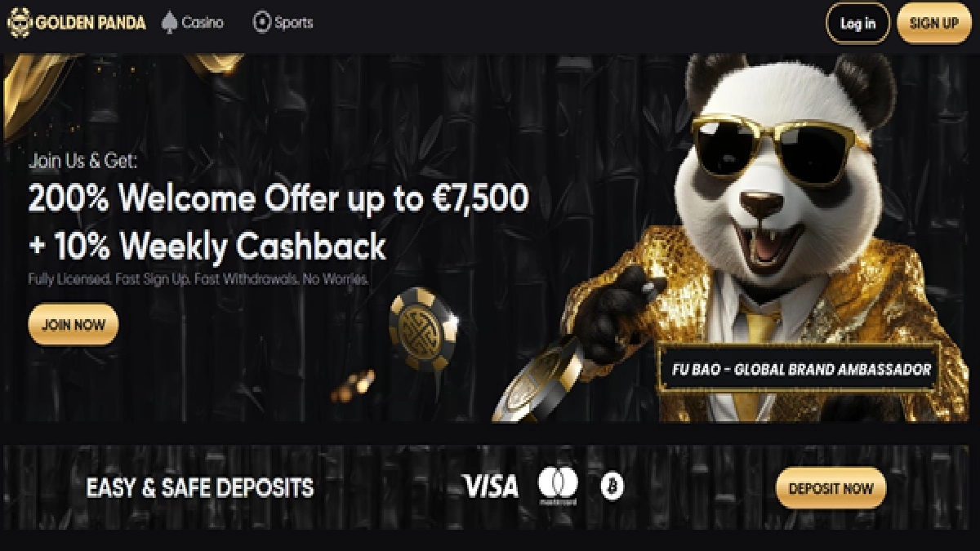Click the 200% Welcome Offer headline

[x=278, y=199]
